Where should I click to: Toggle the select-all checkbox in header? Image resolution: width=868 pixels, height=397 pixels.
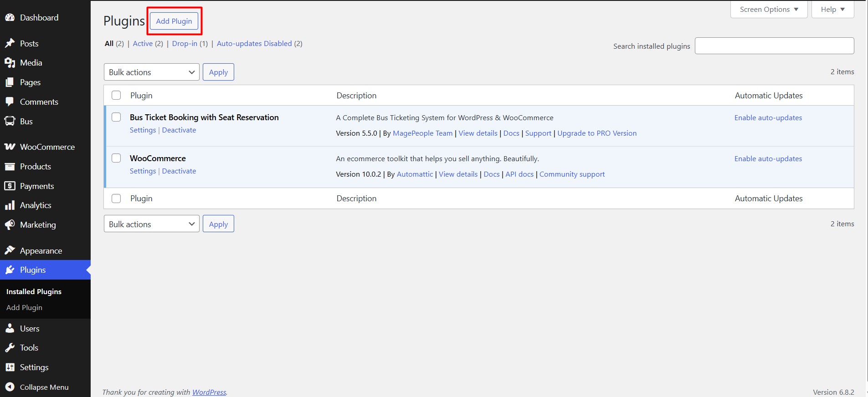(x=117, y=96)
